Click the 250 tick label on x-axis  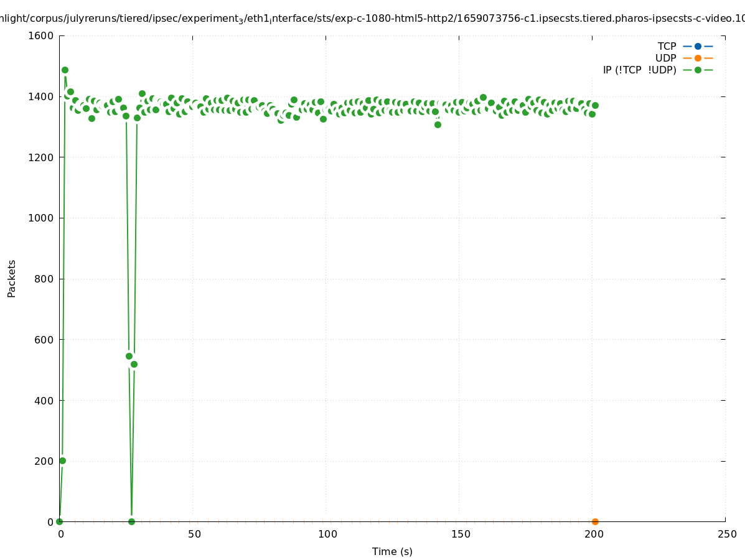point(726,534)
